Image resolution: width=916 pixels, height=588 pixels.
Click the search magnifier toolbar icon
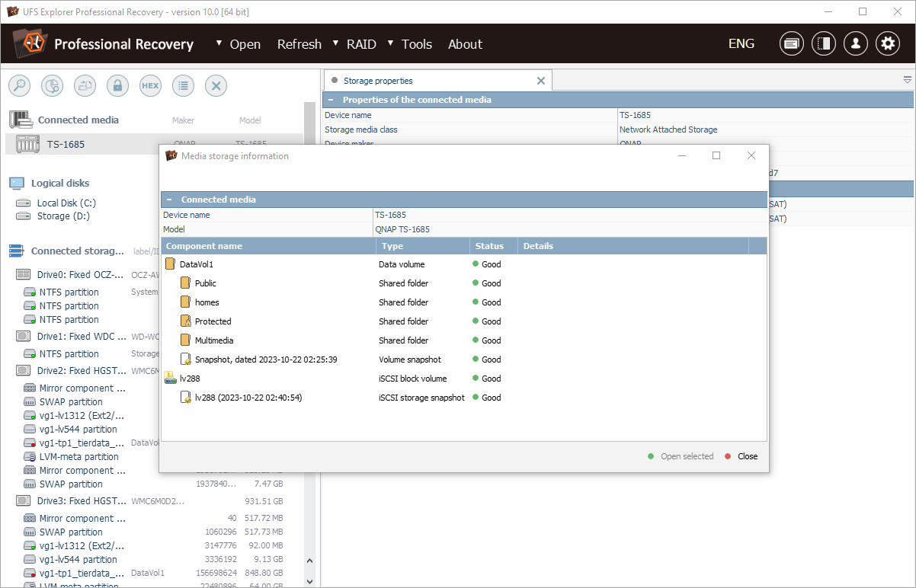click(x=19, y=86)
